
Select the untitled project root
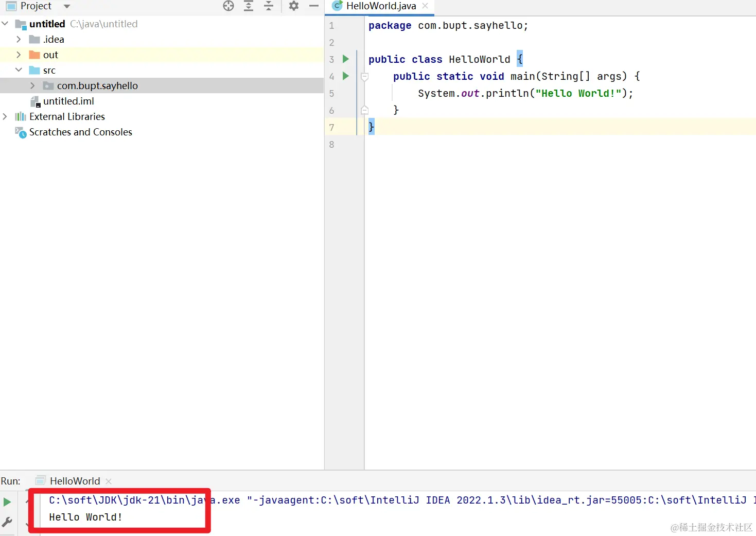pos(162,24)
